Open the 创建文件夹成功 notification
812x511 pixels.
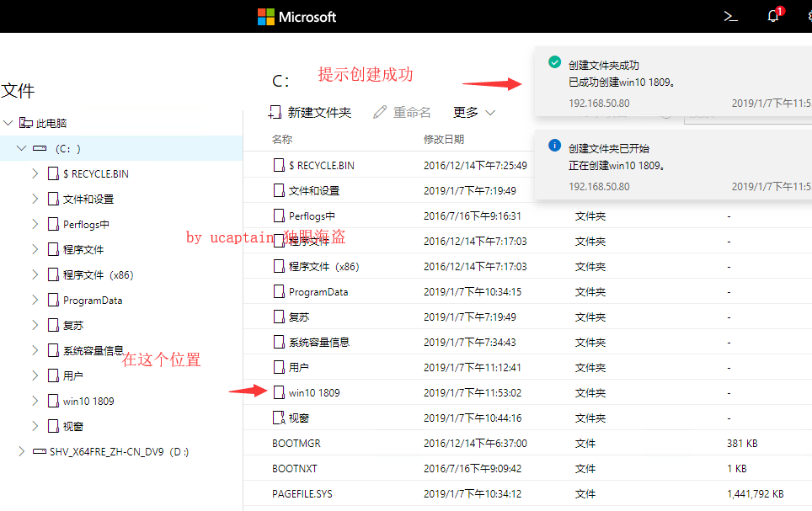pos(673,82)
